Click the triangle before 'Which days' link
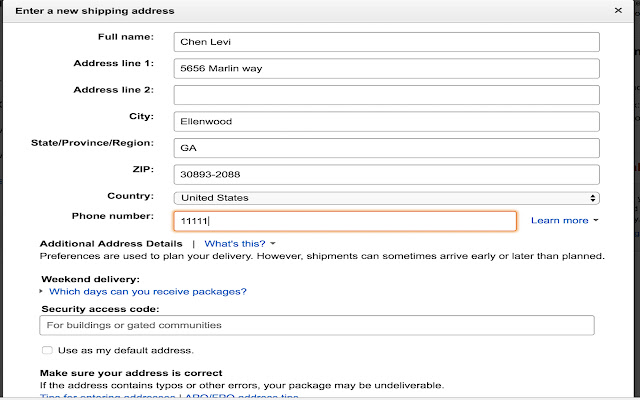Image resolution: width=640 pixels, height=400 pixels. [42, 291]
